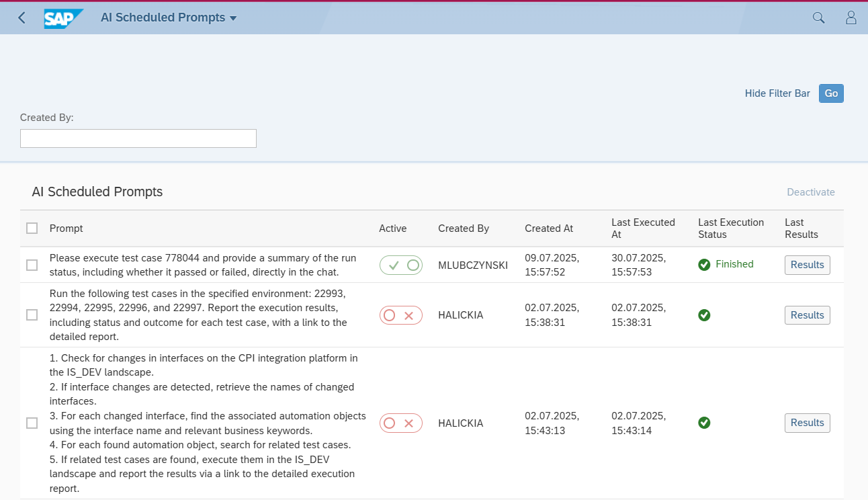Viewport: 868px width, 500px height.
Task: Click the Created At column header
Action: coord(549,228)
